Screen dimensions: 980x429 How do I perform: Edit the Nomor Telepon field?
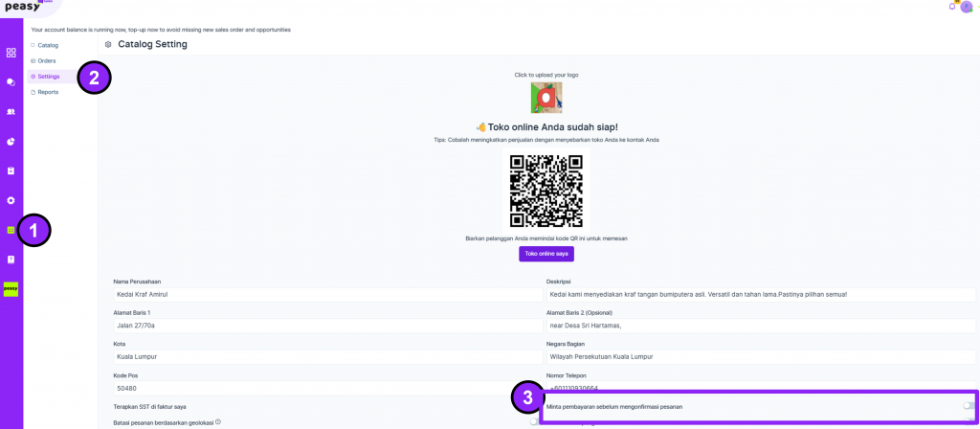pos(761,387)
